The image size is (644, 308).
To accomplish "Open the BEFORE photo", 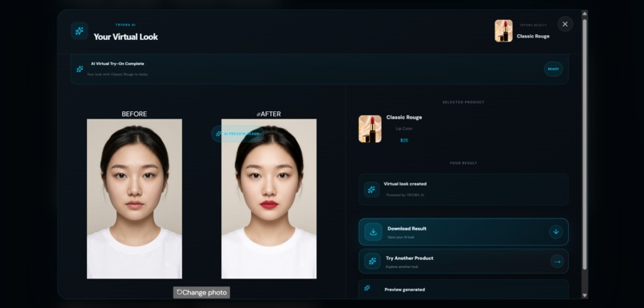I will (134, 199).
